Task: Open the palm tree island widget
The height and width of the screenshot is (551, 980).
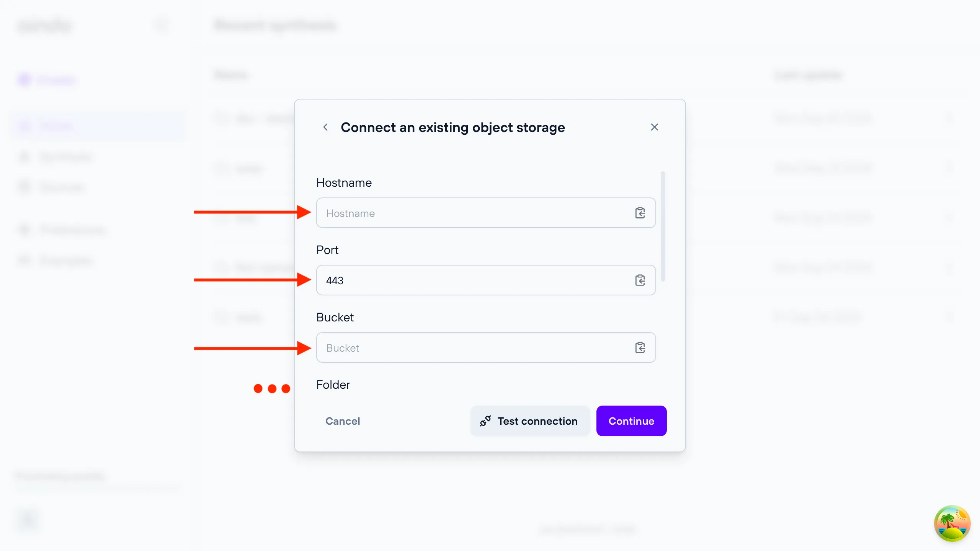Action: (x=952, y=523)
